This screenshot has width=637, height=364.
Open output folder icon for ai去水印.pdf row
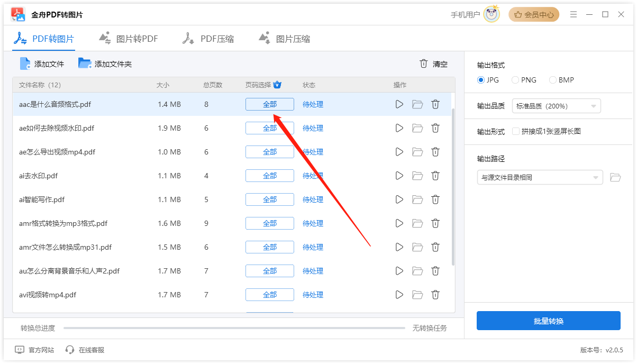pos(417,176)
